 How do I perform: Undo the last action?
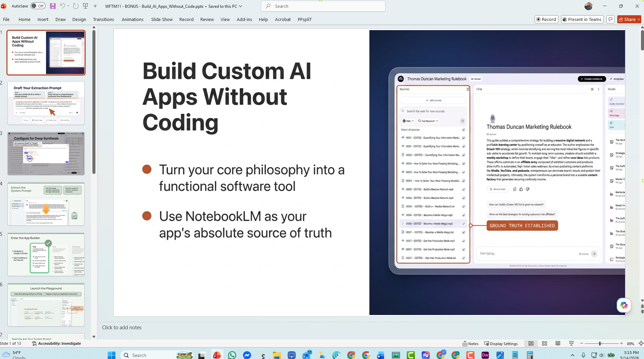(x=62, y=6)
